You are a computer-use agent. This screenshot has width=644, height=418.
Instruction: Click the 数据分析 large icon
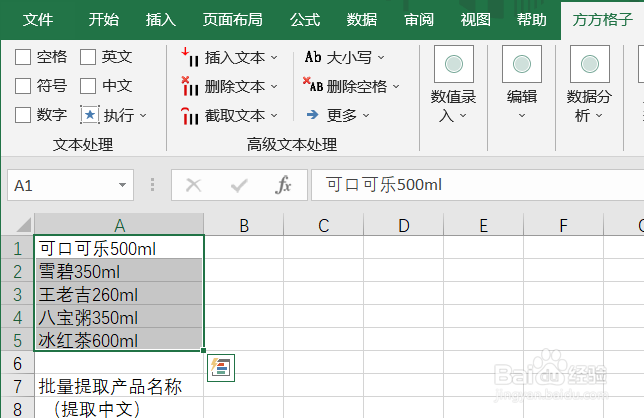click(x=590, y=64)
